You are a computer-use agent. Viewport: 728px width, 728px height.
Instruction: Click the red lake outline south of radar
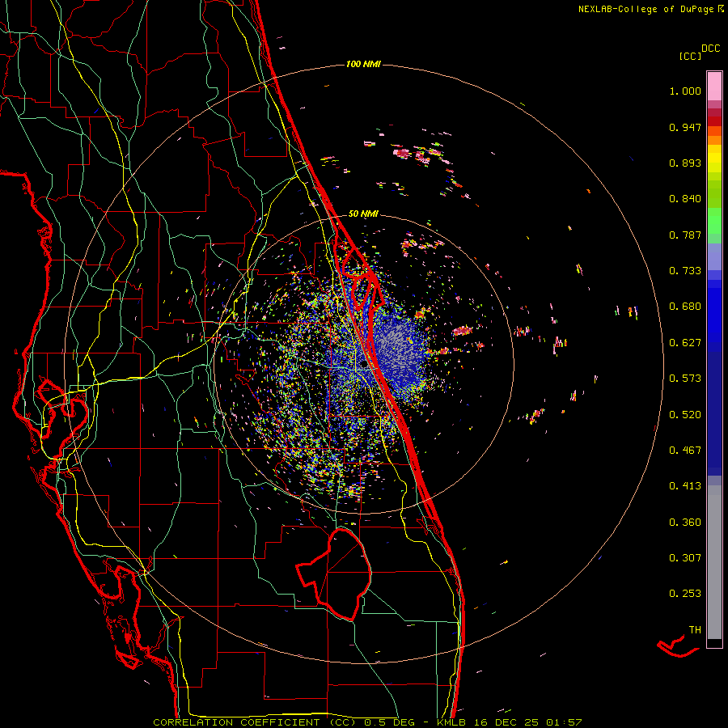tap(334, 574)
